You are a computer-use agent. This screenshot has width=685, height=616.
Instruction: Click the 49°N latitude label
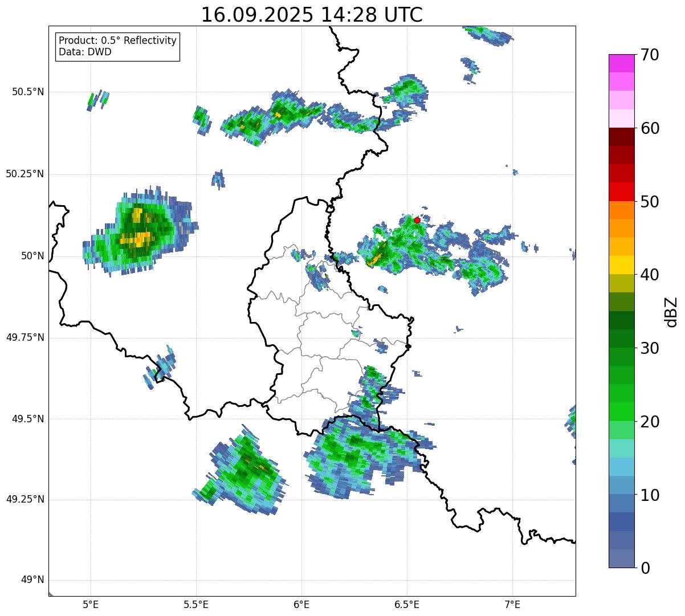pos(32,580)
